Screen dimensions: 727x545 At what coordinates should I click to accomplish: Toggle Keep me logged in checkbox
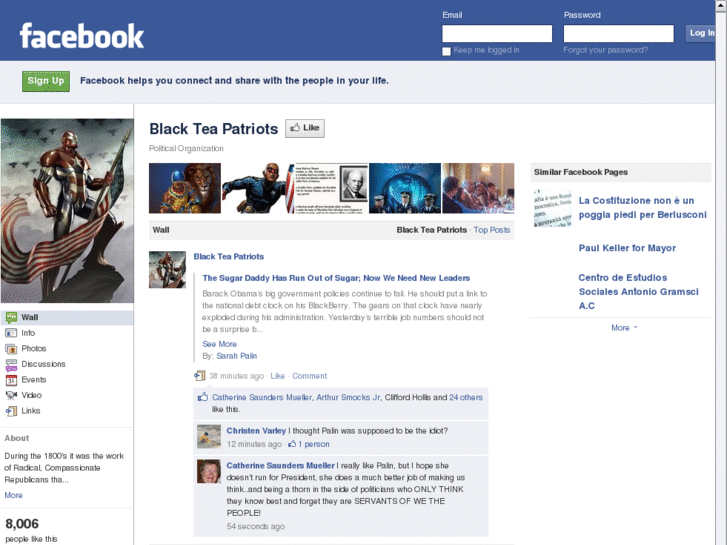point(446,51)
